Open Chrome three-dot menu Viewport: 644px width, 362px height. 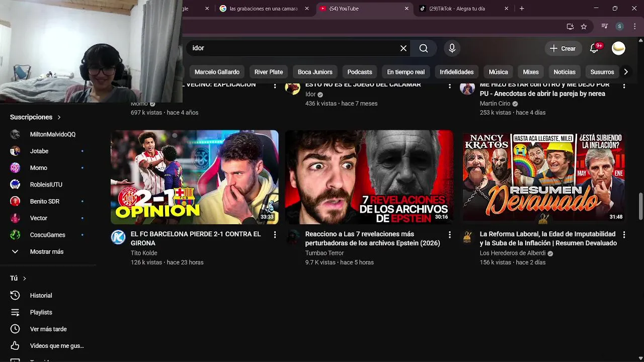[635, 26]
